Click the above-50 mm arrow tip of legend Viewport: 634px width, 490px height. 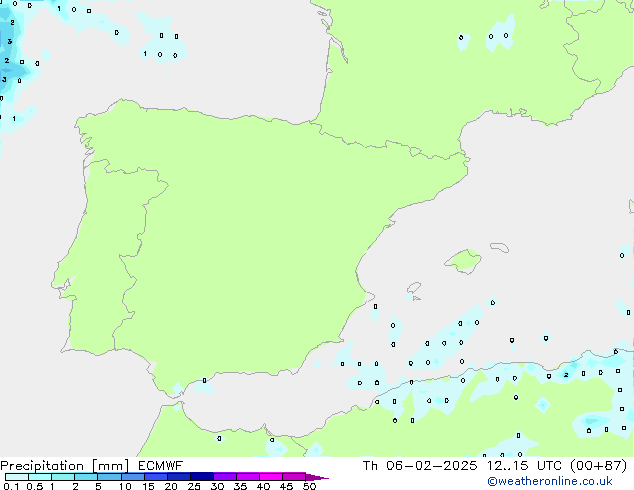tap(317, 477)
